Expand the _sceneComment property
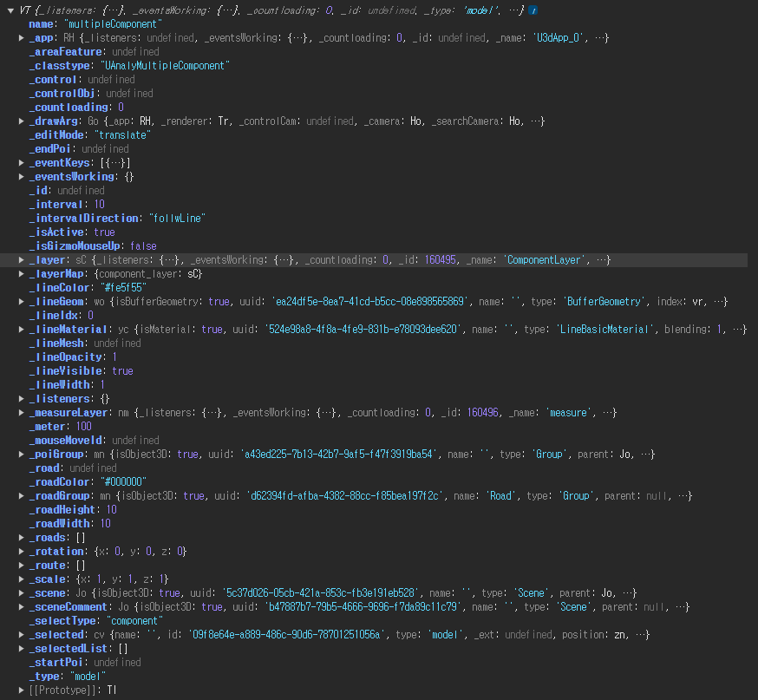Image resolution: width=758 pixels, height=700 pixels. pos(22,606)
